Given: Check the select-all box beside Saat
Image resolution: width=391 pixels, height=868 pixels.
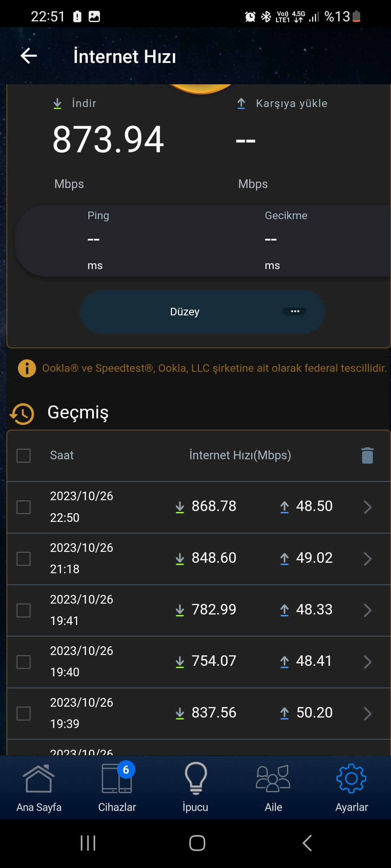Looking at the screenshot, I should (24, 456).
